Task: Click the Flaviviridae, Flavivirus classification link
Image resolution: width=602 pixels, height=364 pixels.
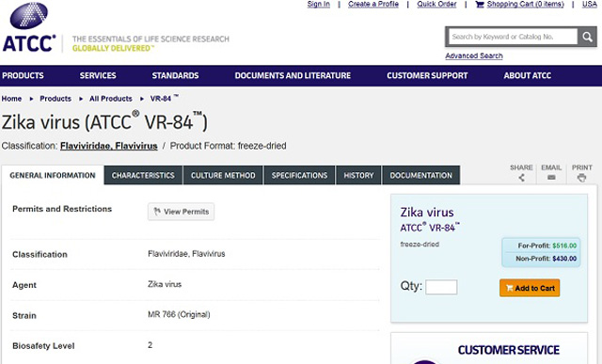Action: [x=109, y=147]
